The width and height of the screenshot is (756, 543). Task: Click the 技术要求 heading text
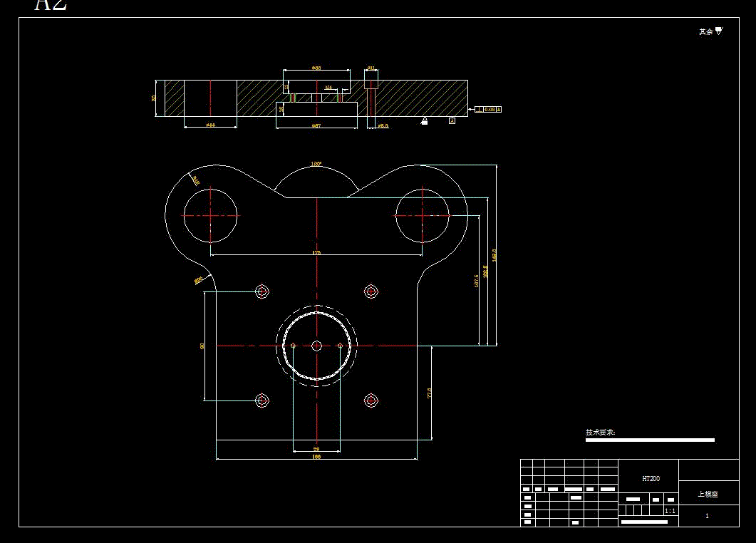click(x=600, y=432)
